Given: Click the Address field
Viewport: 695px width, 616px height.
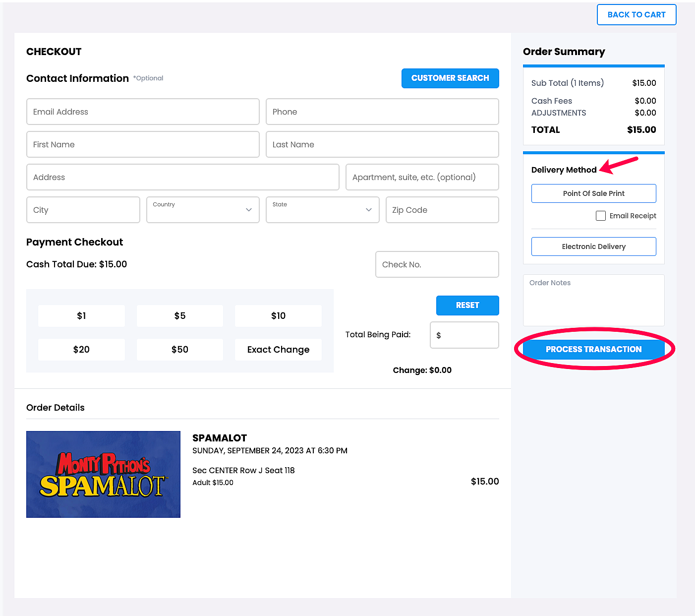Looking at the screenshot, I should click(183, 177).
